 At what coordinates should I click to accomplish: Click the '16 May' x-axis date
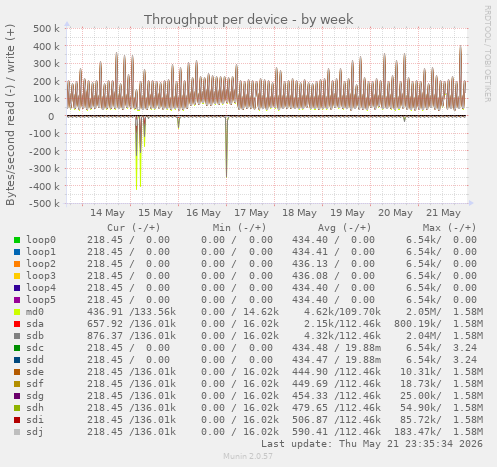(203, 213)
